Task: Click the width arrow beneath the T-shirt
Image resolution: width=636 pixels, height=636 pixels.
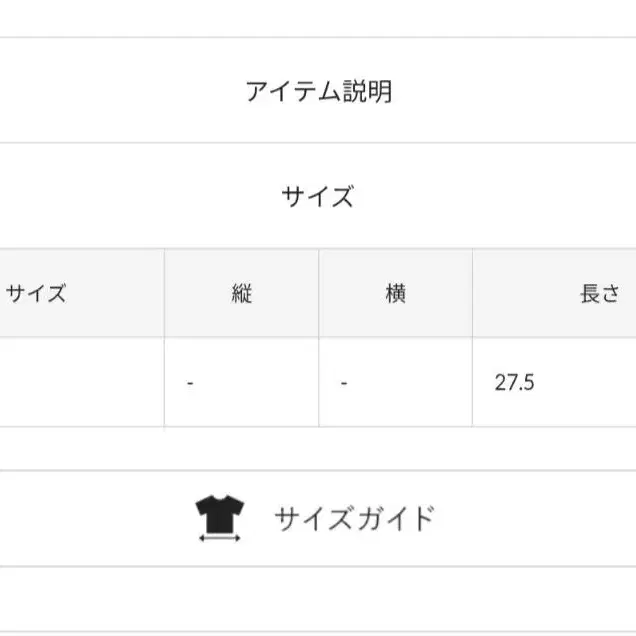Action: coord(219,538)
